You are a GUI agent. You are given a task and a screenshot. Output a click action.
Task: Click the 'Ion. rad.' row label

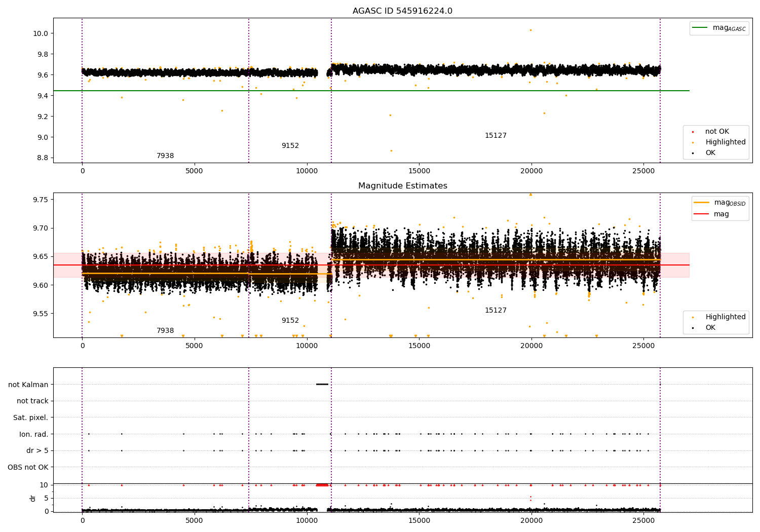click(x=34, y=434)
